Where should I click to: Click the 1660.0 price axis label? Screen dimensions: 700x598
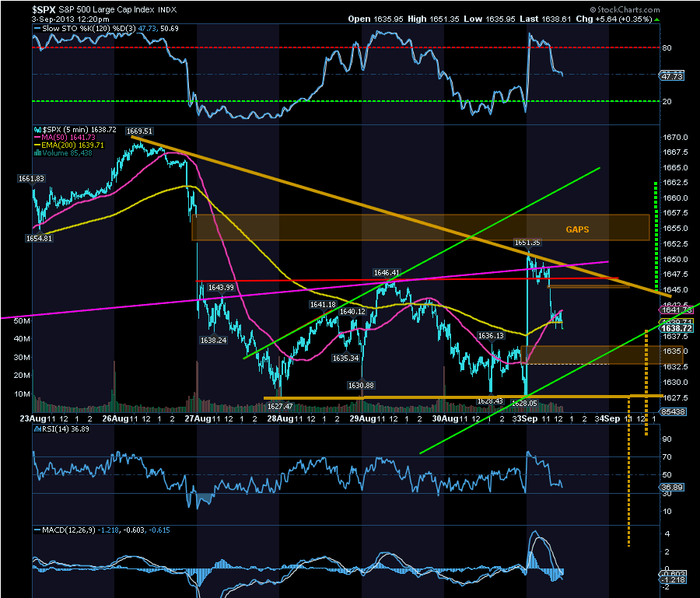675,198
